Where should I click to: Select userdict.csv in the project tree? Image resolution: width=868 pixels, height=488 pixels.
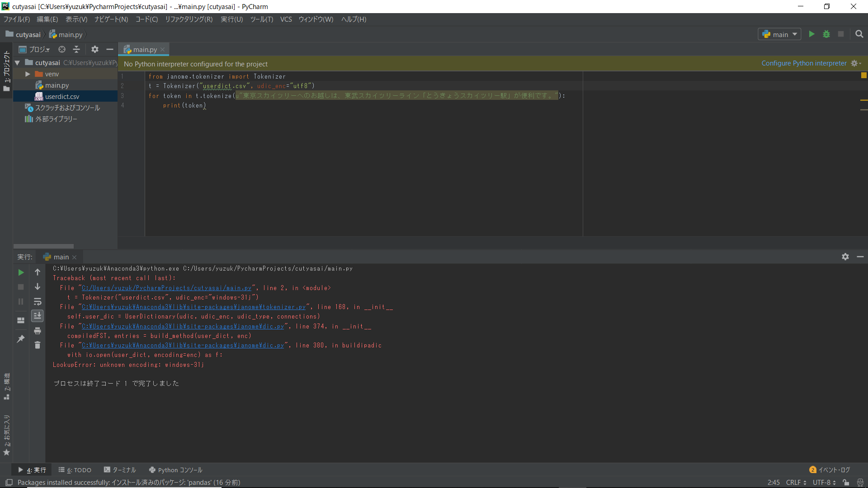pyautogui.click(x=62, y=97)
